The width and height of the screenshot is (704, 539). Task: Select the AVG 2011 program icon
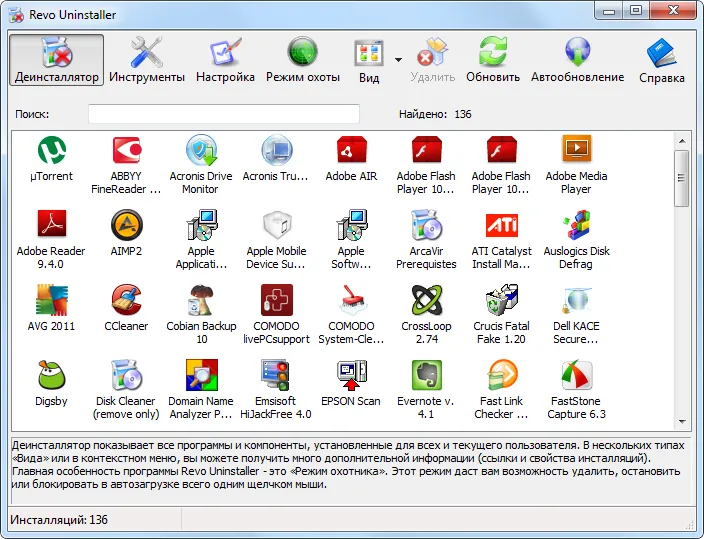point(52,300)
